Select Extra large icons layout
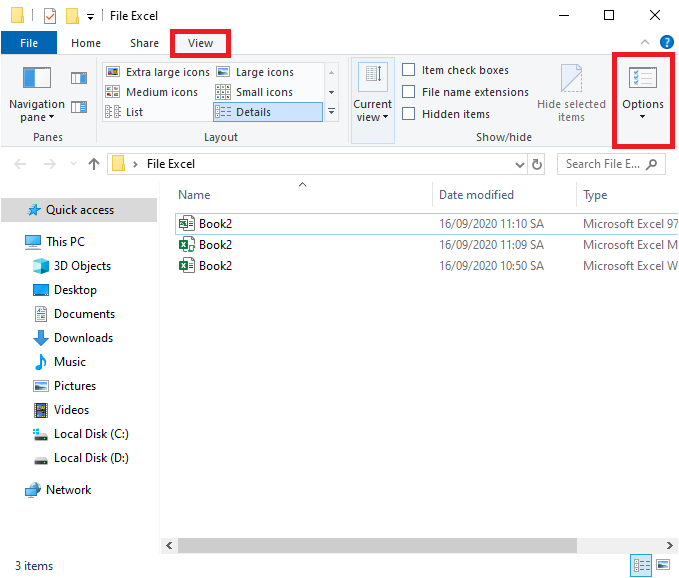 (x=158, y=72)
